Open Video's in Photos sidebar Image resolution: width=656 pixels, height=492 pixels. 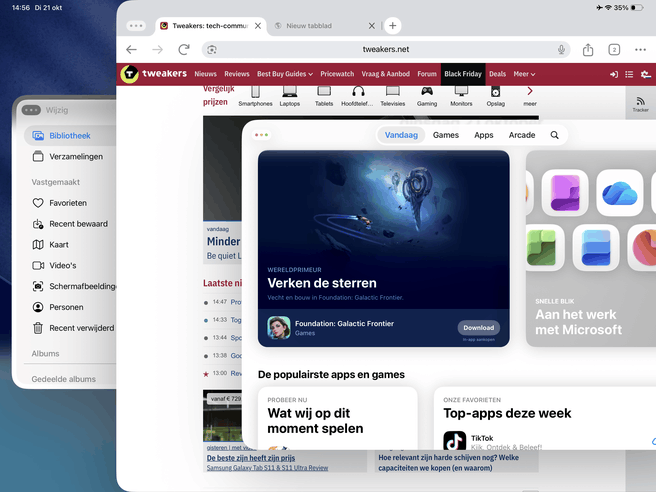[x=70, y=265]
